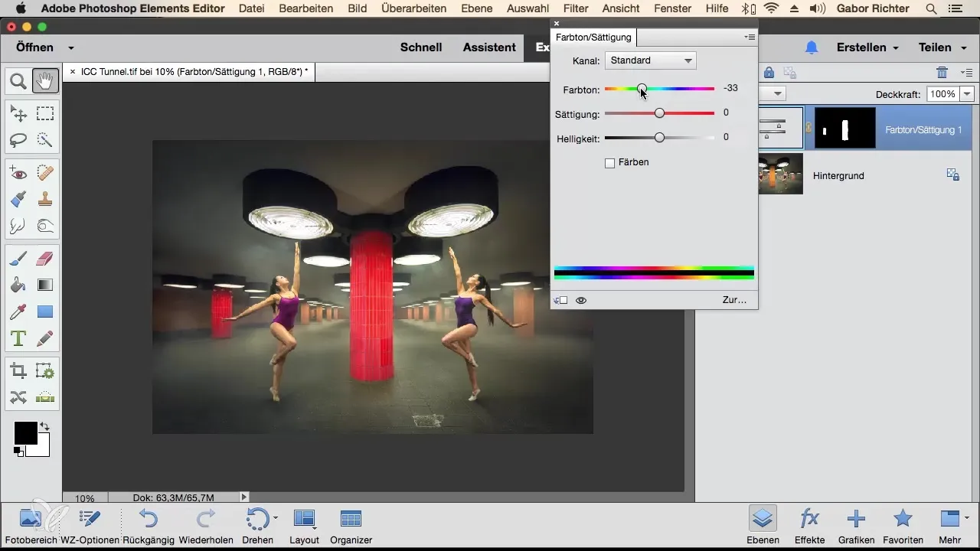Open the Organizer
The image size is (980, 551).
click(x=351, y=525)
